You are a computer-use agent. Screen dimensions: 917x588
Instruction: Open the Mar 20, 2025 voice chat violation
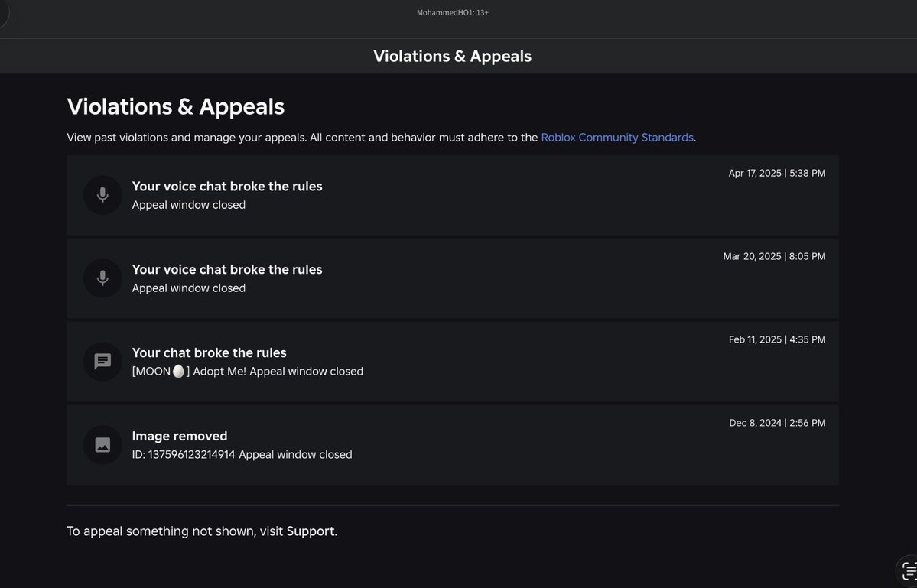(x=453, y=278)
